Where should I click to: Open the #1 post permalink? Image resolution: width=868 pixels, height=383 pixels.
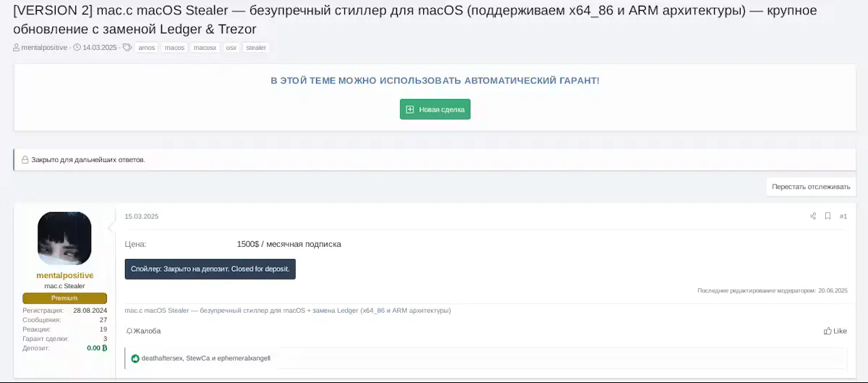(843, 216)
